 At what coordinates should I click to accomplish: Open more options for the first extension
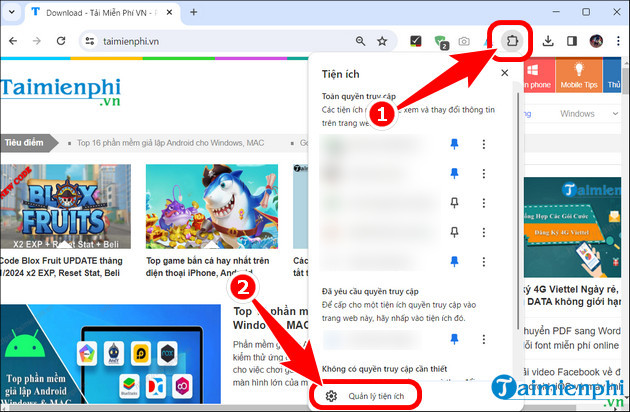point(484,144)
